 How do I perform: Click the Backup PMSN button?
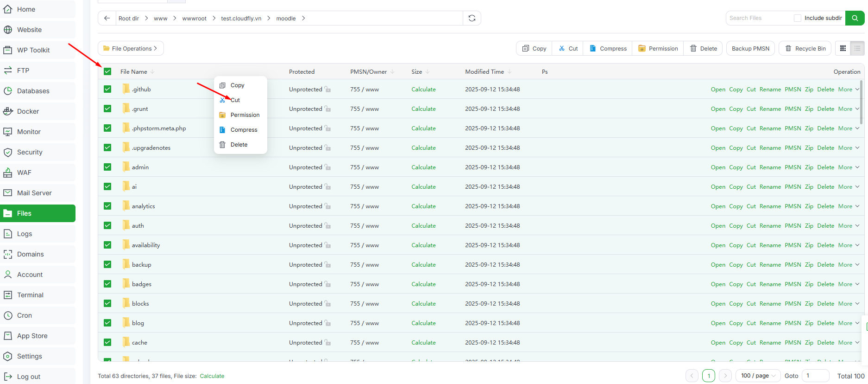750,48
